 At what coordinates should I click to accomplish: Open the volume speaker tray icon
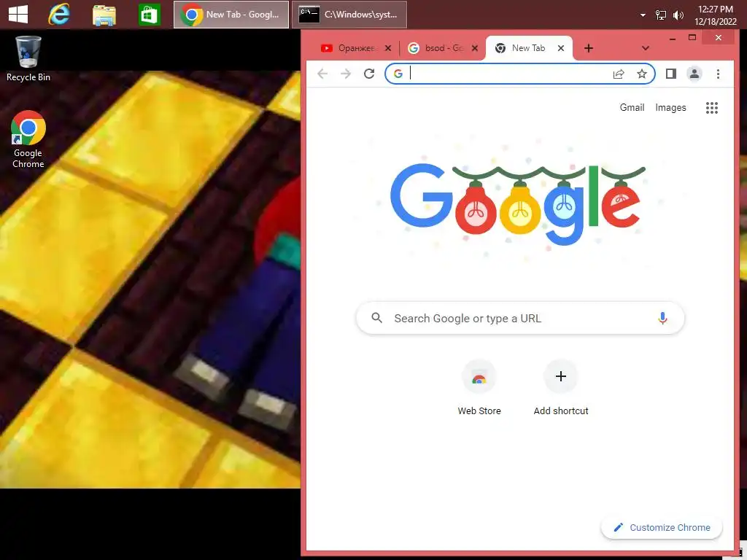(x=678, y=15)
